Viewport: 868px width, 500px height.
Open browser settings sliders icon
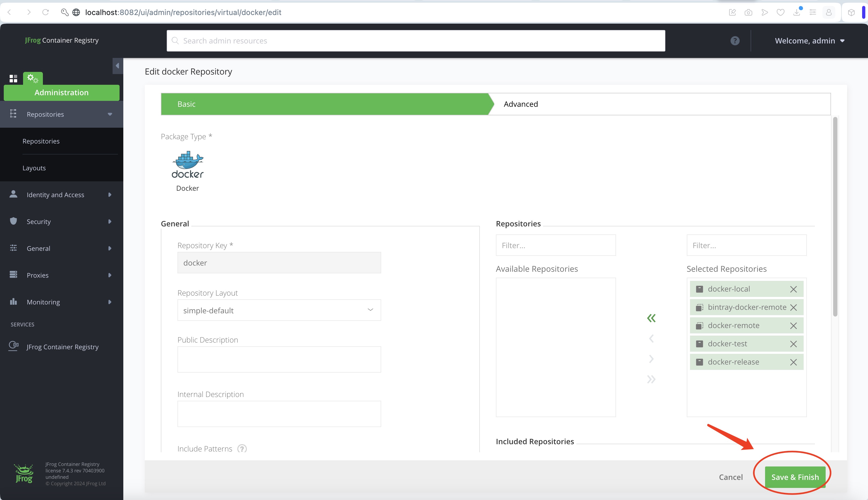(x=813, y=12)
